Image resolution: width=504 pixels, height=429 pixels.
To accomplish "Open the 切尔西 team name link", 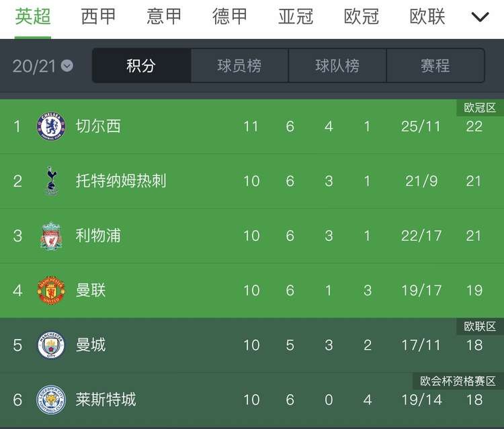I will pos(98,126).
